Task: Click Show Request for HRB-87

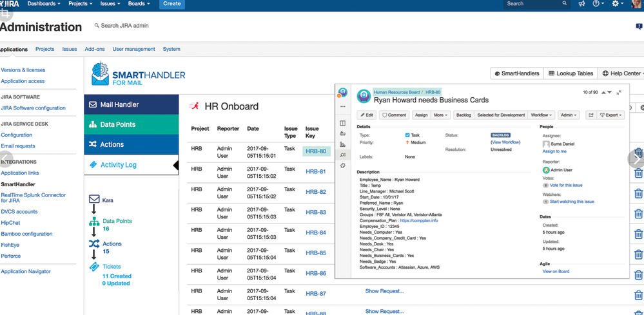Action: click(384, 291)
